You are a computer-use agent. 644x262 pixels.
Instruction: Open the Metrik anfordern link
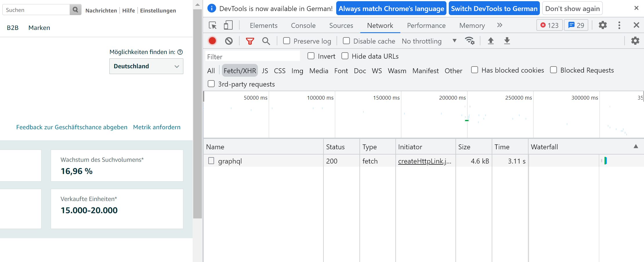coord(157,127)
